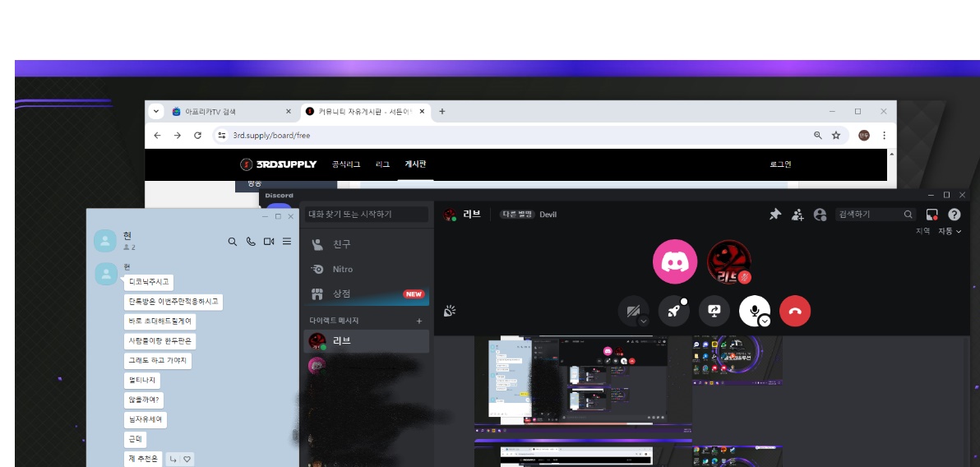Toggle the Discord microphone mute button
The height and width of the screenshot is (467, 980).
click(x=752, y=309)
